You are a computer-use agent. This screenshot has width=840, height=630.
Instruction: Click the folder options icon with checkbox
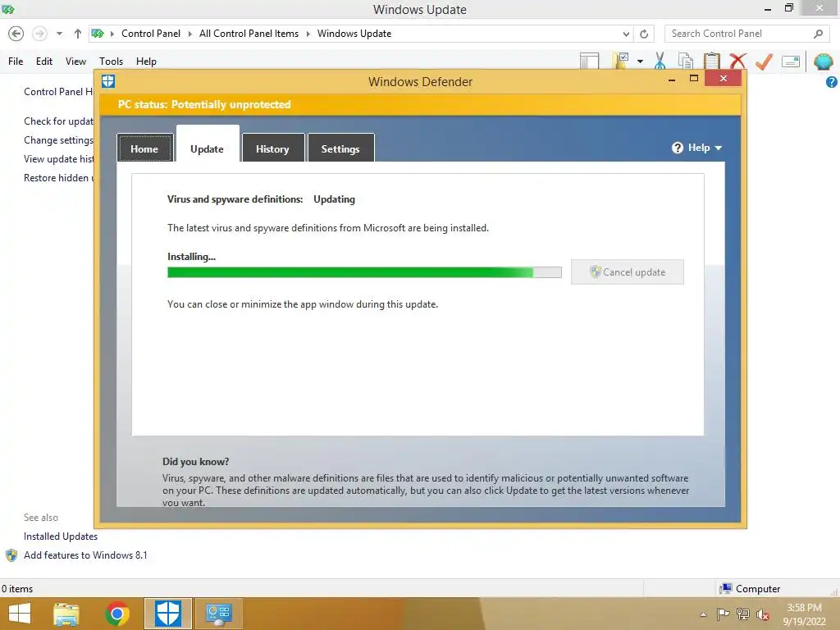[622, 61]
